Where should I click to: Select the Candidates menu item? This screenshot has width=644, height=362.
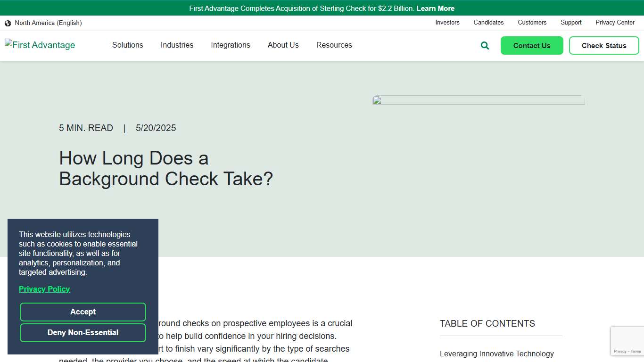(x=488, y=23)
